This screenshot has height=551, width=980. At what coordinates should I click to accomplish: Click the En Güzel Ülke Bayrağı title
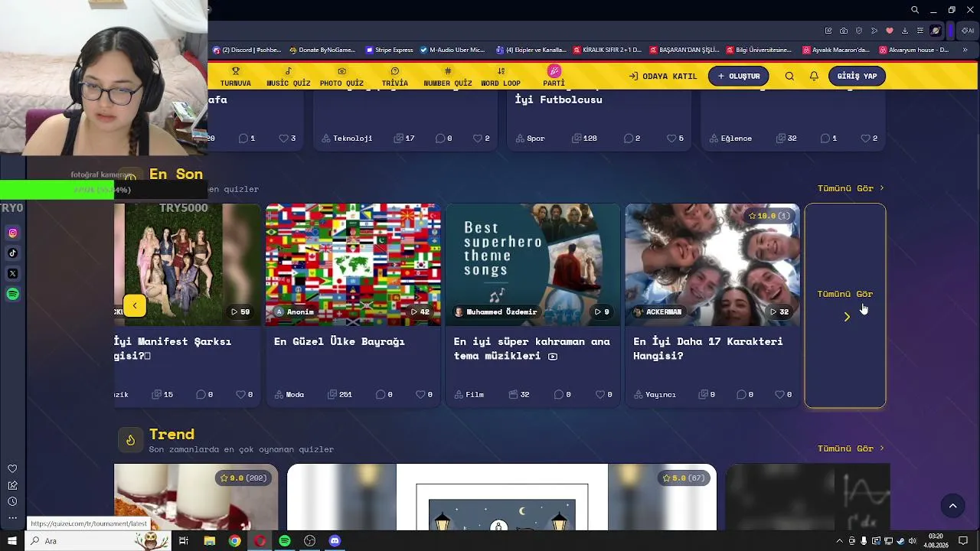pos(339,341)
